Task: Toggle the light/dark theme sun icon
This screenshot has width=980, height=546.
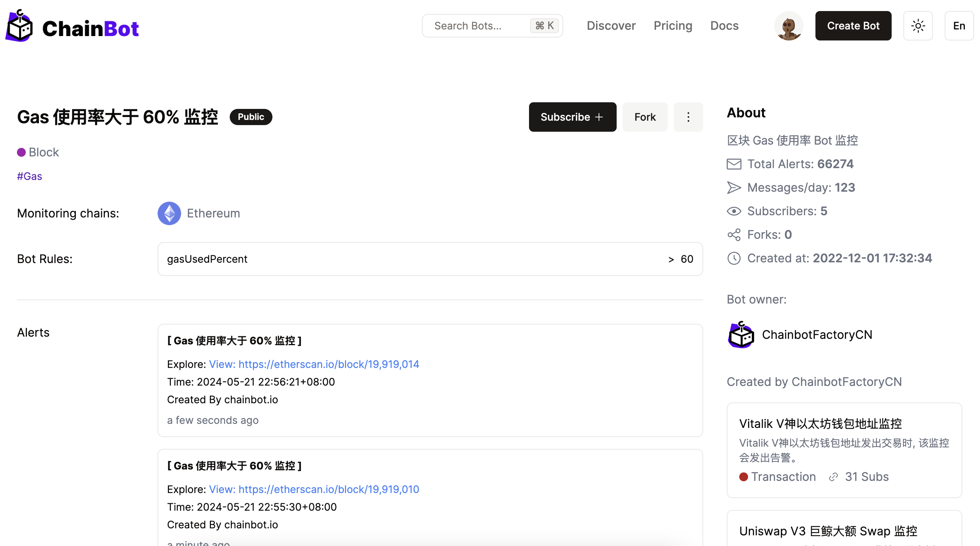Action: pos(918,26)
